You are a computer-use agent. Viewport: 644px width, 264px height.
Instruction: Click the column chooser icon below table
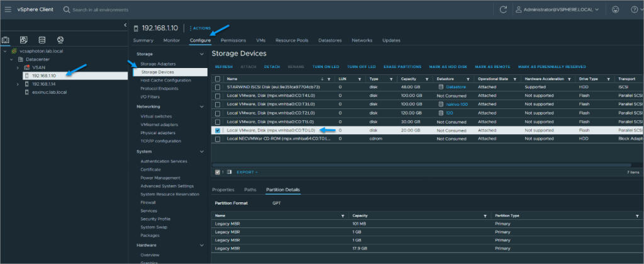(x=230, y=172)
